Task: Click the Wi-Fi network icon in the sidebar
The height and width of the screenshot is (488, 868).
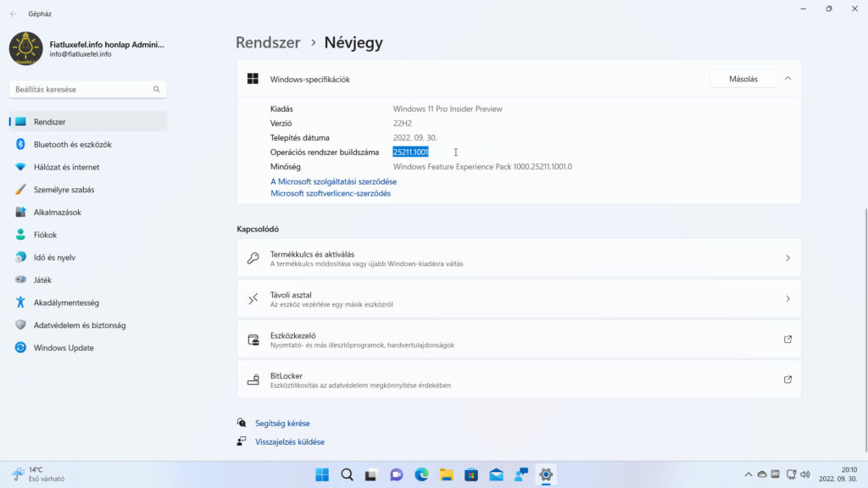Action: (20, 167)
